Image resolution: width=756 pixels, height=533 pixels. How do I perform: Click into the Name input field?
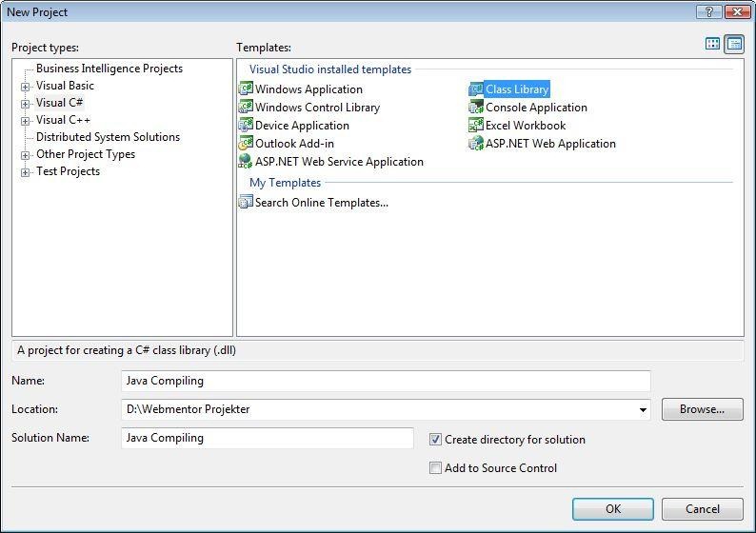386,381
